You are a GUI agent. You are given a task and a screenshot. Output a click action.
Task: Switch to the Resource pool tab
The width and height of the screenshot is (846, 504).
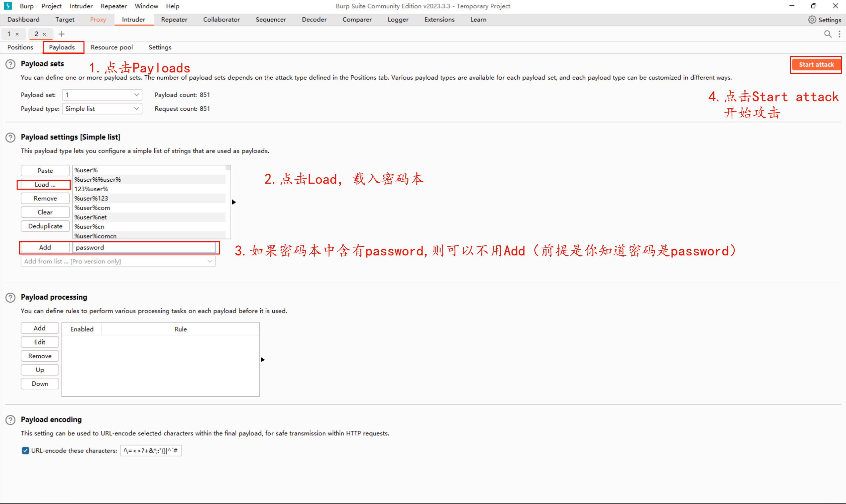(x=111, y=47)
